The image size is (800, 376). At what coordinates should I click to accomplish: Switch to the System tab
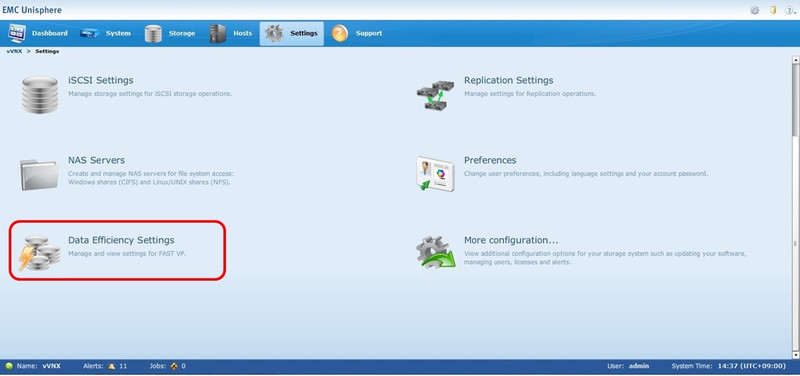(x=106, y=34)
